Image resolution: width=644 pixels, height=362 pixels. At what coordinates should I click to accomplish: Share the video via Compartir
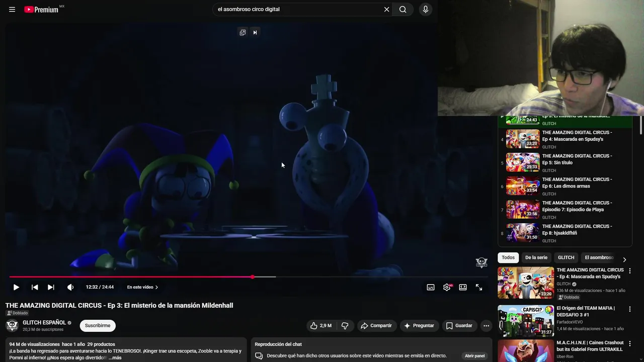tap(376, 326)
